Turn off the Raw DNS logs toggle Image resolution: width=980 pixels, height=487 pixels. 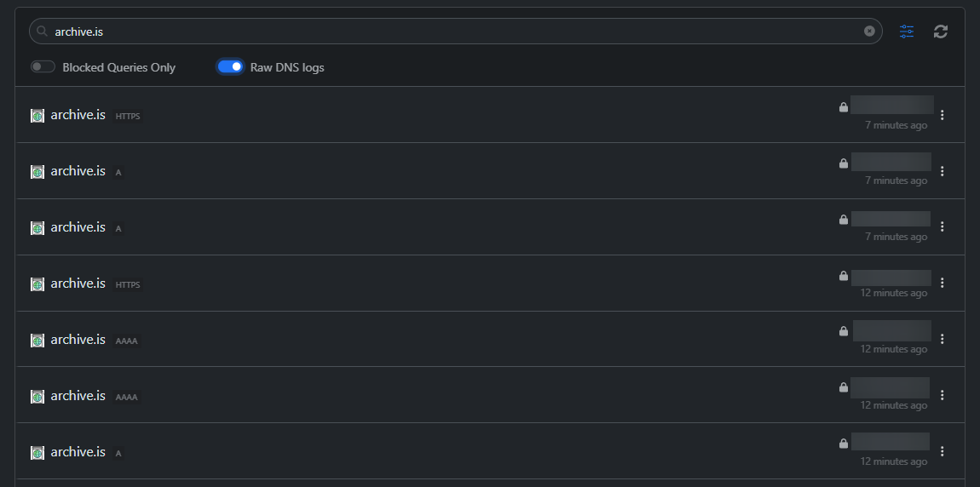[x=230, y=66]
